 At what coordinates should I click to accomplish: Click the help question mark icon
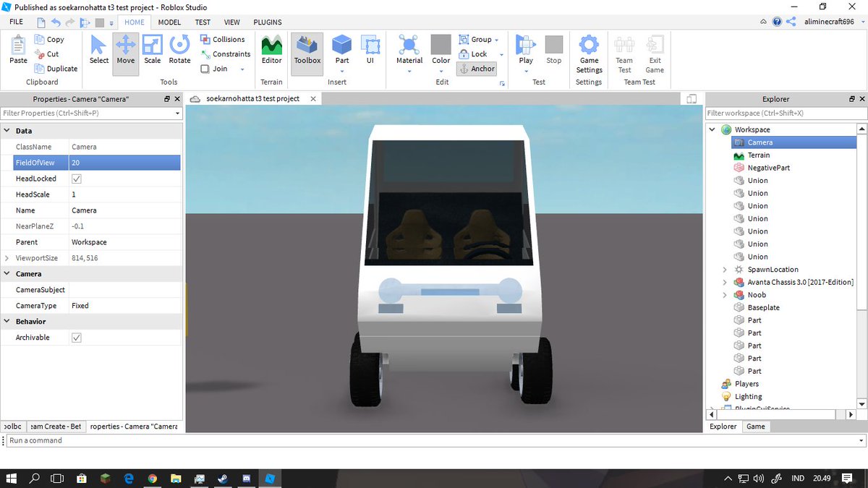(778, 22)
